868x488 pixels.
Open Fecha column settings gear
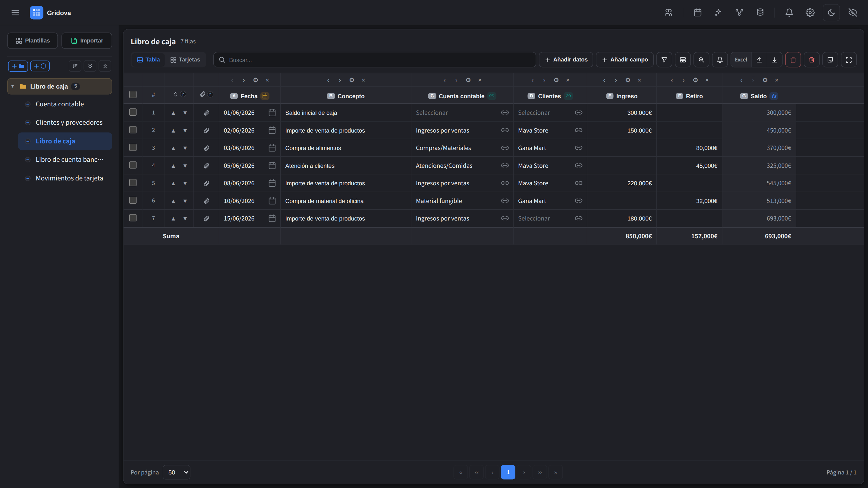pos(256,80)
